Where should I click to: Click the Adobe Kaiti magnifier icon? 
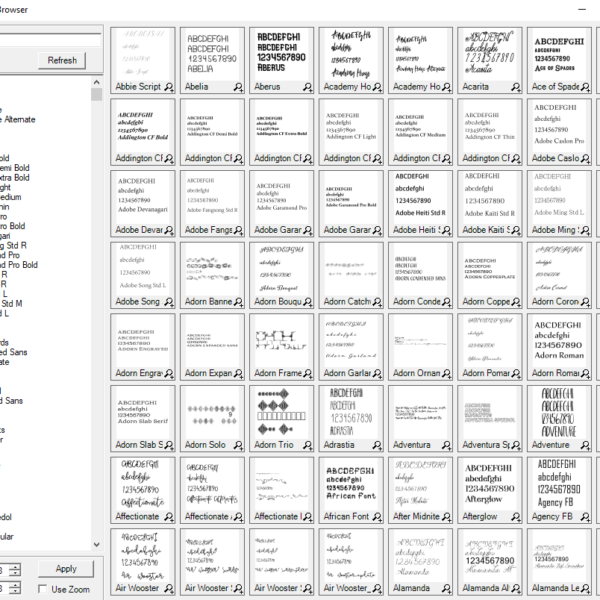(516, 230)
